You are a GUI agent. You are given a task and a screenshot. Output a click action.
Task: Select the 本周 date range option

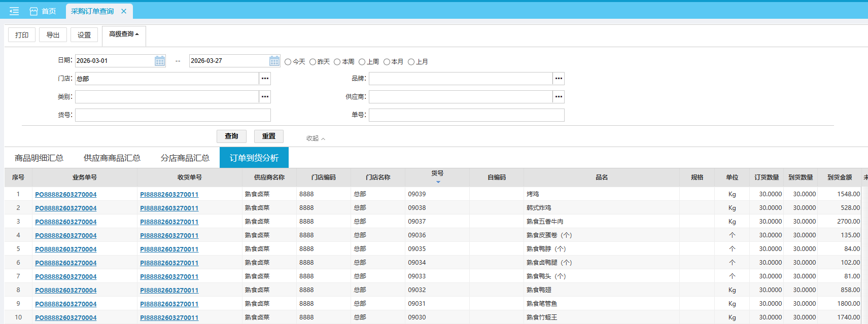pyautogui.click(x=337, y=62)
